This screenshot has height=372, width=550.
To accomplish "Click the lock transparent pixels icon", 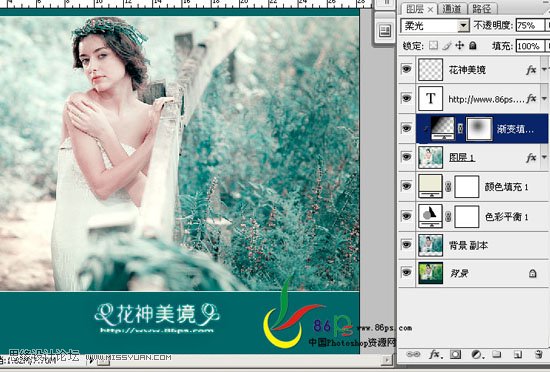I will [x=434, y=46].
